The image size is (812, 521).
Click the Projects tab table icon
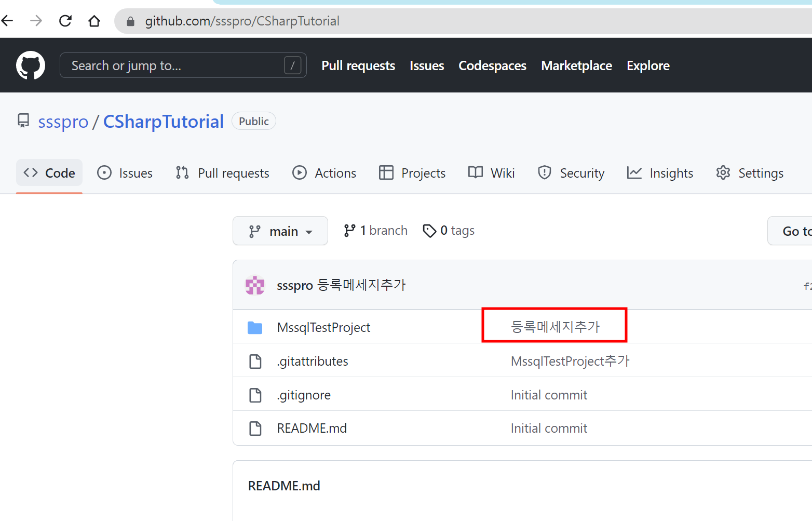click(386, 172)
